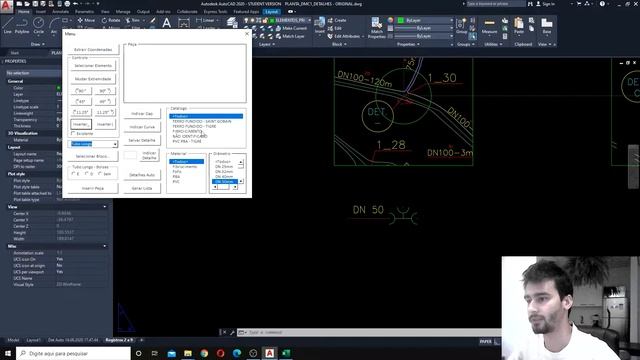Viewport: 640px width, 360px height.
Task: Open File Explorer from the taskbar
Action: 188,353
